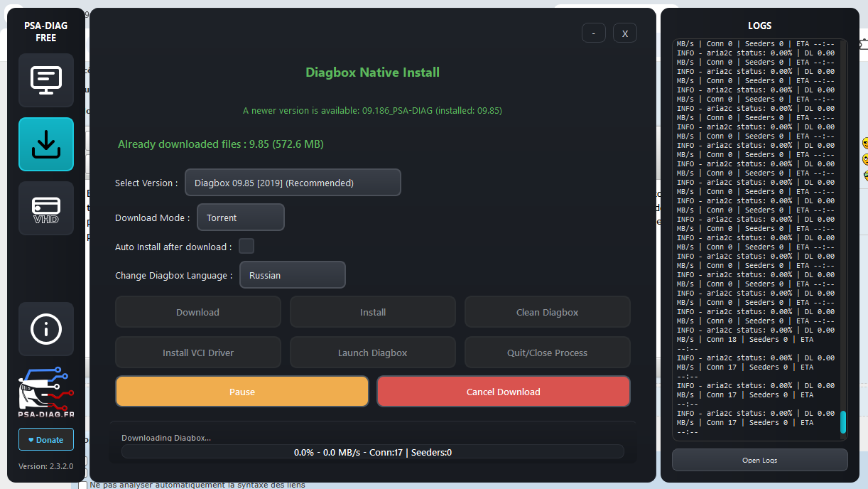Open the Select Version dropdown

click(293, 183)
